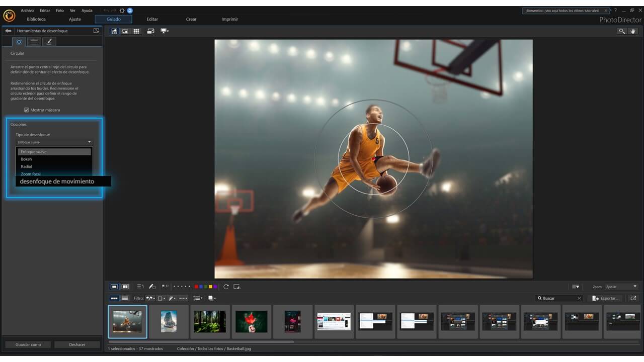
Task: Switch to the Ajuste tab
Action: click(75, 19)
